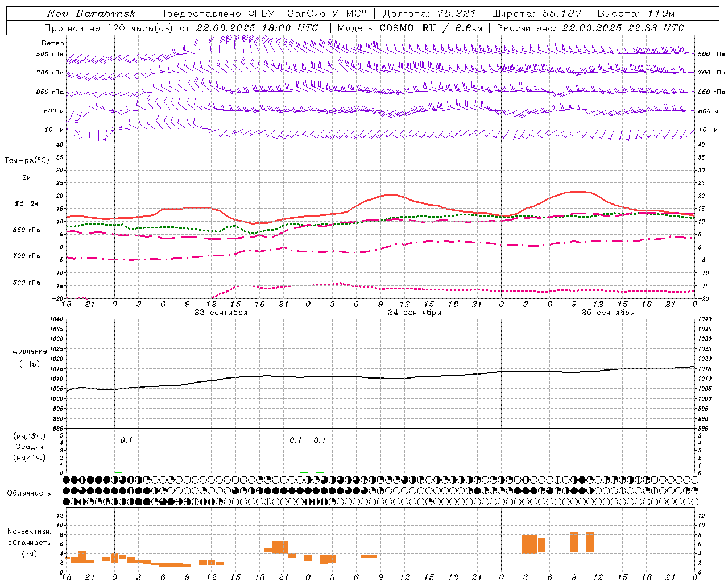Click the Высота: 119м value
The width and height of the screenshot is (728, 582).
tap(635, 14)
